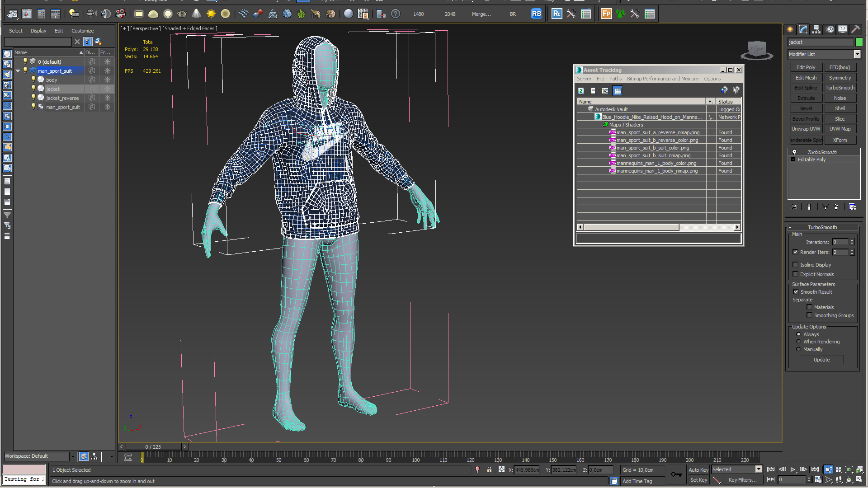868x488 pixels.
Task: Collapse the man_sport_suit layer tree
Action: (x=18, y=71)
